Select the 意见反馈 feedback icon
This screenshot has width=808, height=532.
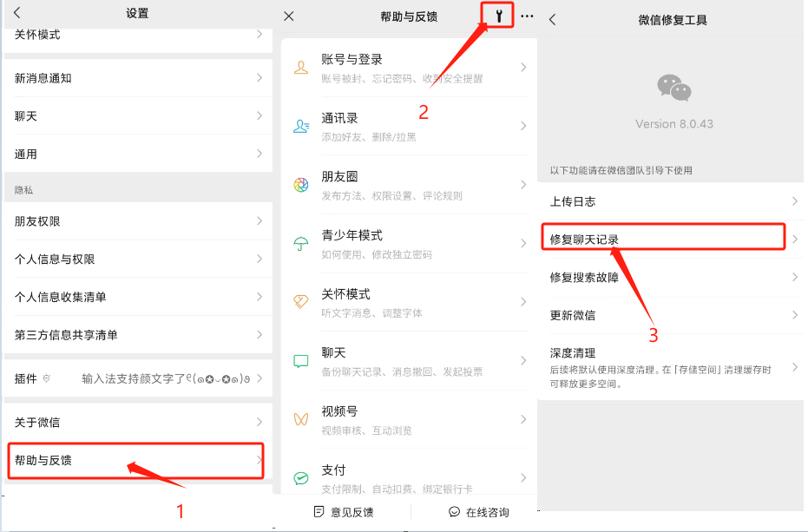(319, 512)
